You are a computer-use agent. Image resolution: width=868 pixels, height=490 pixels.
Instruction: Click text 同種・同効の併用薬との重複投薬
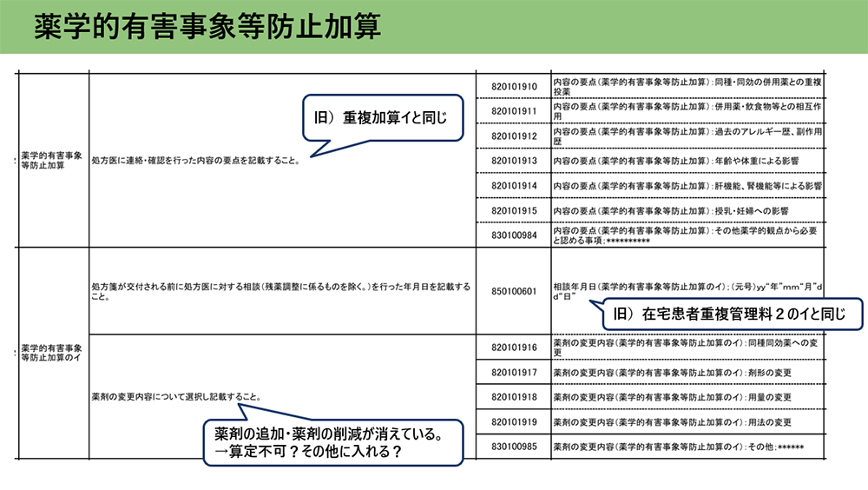coord(687,87)
